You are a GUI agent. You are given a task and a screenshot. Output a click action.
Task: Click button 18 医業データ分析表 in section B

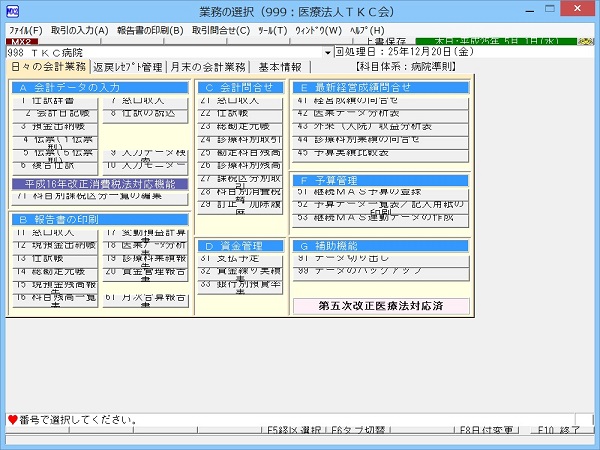tap(145, 249)
